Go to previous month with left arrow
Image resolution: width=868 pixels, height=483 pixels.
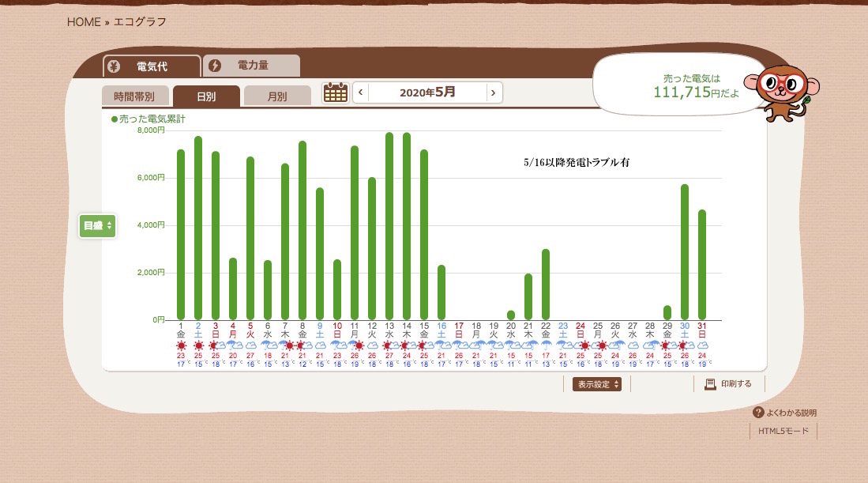click(361, 92)
